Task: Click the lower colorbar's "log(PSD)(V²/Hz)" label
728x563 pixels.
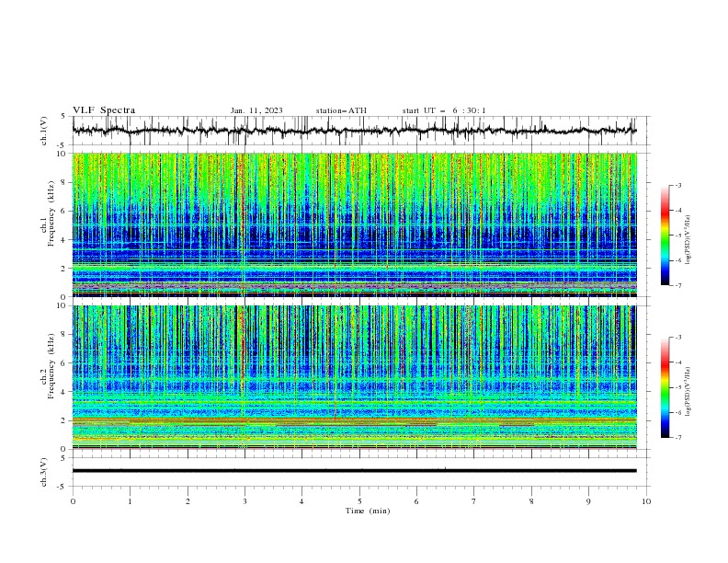Action: [x=688, y=391]
